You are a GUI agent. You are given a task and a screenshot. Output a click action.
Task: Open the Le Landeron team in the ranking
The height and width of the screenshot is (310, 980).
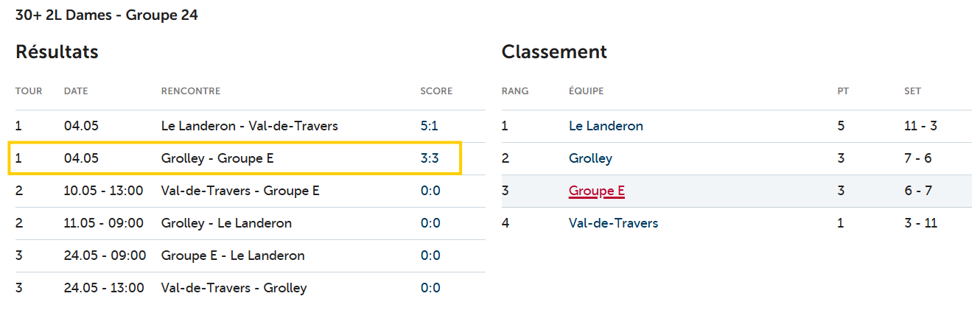(606, 126)
